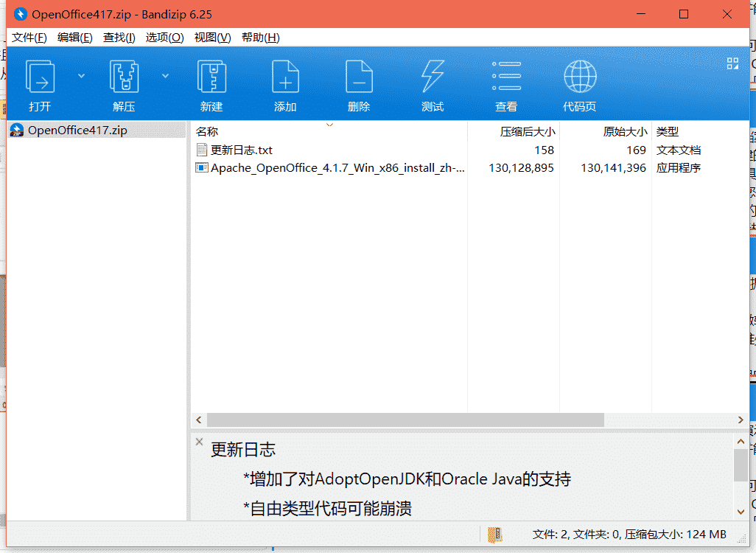Click the up arrow of preview pane scrollbar

[x=741, y=441]
